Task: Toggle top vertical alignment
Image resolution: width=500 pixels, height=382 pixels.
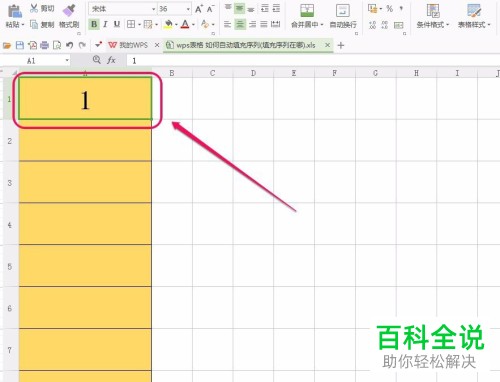Action: click(228, 8)
